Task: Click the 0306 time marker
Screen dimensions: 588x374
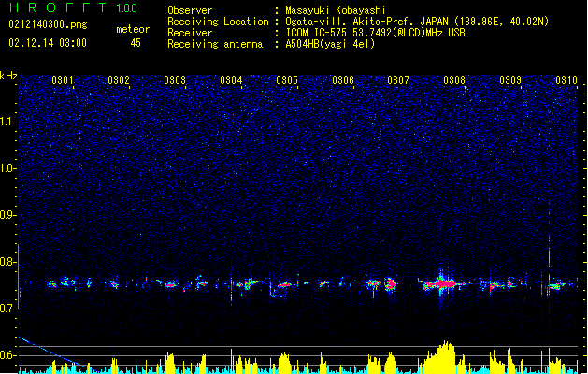Action: 343,80
